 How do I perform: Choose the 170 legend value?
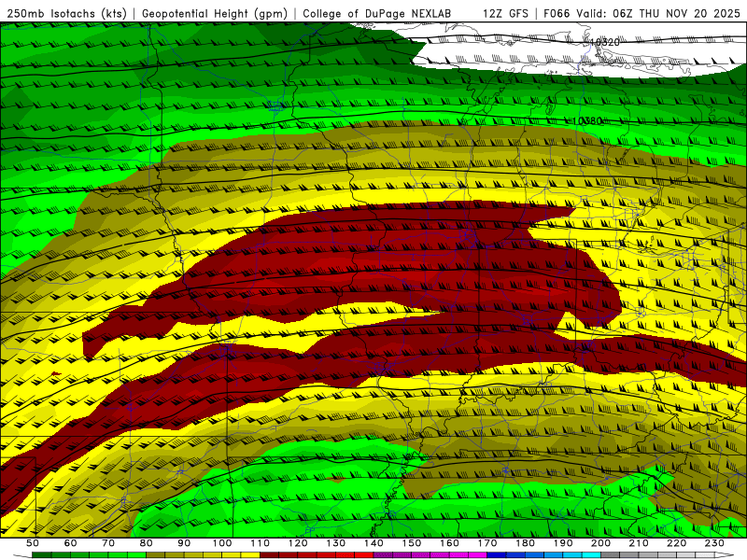tap(487, 543)
